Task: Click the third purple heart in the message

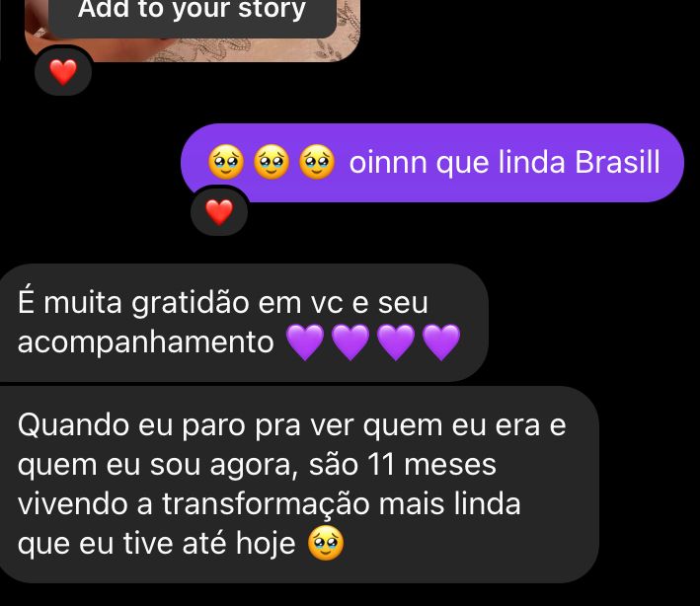Action: pos(396,342)
